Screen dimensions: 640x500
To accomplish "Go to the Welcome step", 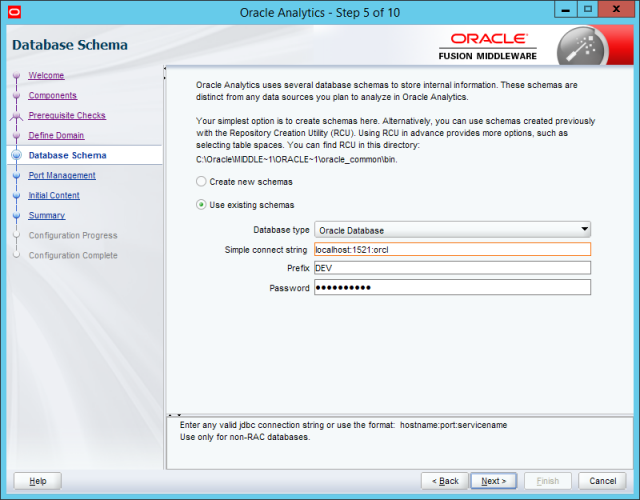I will pyautogui.click(x=46, y=76).
